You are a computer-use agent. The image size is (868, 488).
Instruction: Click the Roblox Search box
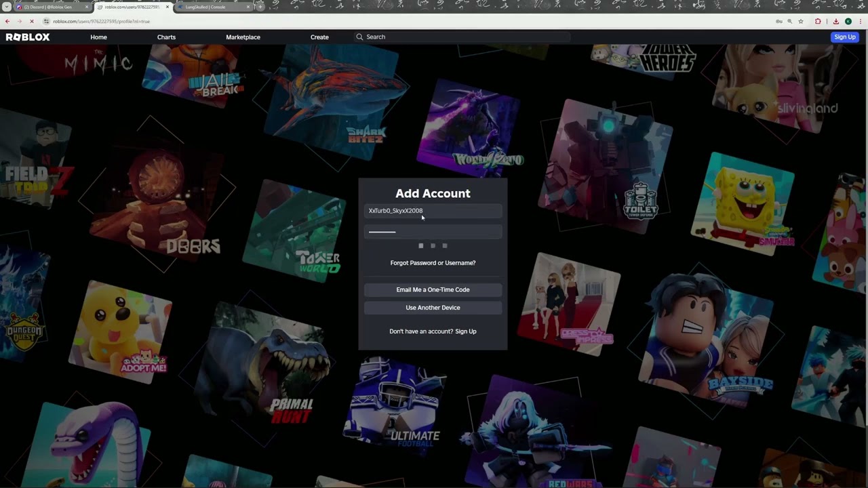coord(461,37)
